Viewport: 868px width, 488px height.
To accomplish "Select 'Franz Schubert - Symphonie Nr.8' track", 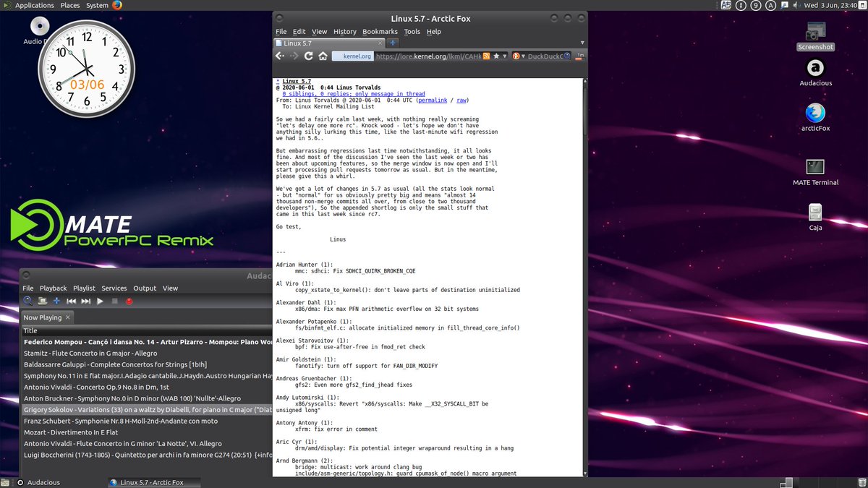I will tap(147, 421).
